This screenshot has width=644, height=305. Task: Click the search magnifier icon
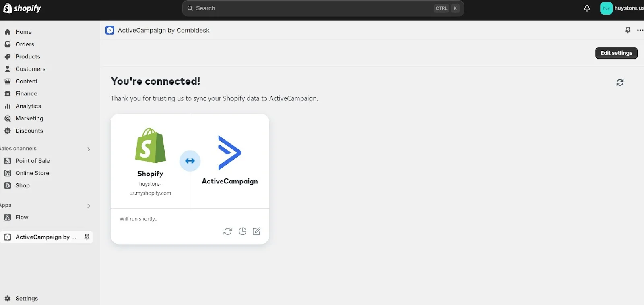[190, 8]
